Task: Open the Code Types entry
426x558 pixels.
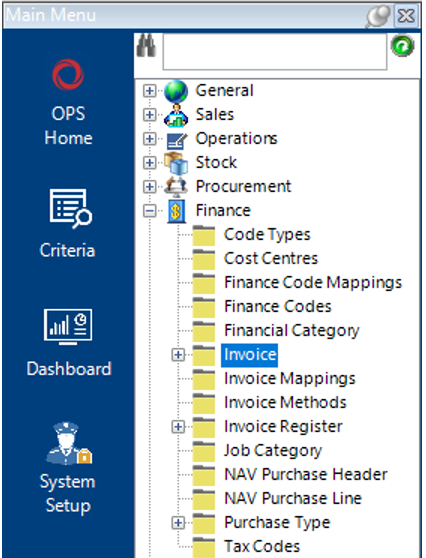Action: click(x=267, y=235)
